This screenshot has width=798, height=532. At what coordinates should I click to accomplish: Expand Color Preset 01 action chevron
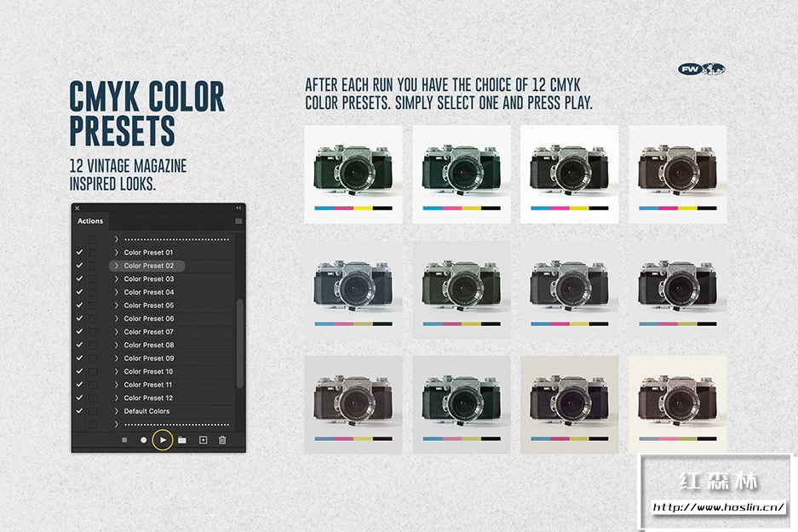click(x=117, y=252)
